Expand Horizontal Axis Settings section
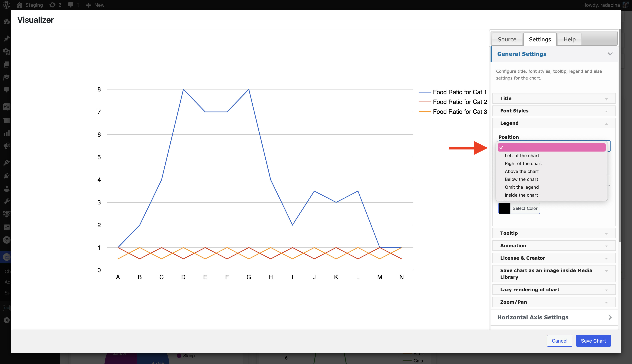This screenshot has width=632, height=364. tap(554, 317)
